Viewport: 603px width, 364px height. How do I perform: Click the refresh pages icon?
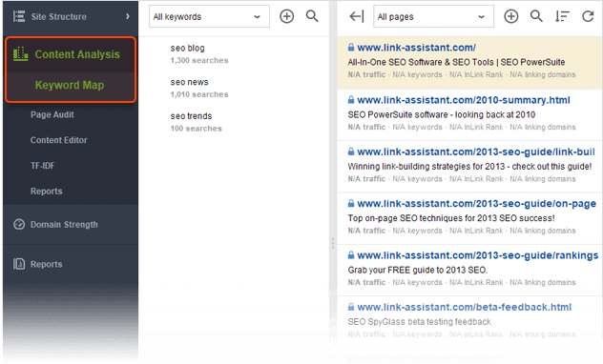pyautogui.click(x=588, y=16)
